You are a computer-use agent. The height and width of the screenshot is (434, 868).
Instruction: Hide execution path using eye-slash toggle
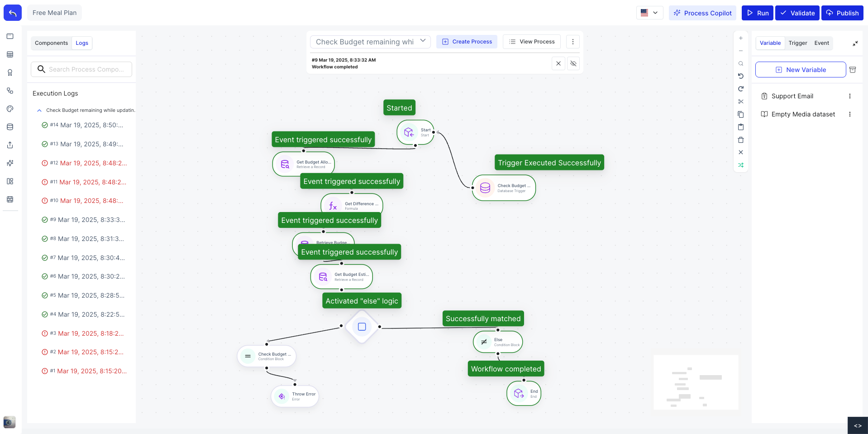pyautogui.click(x=573, y=63)
